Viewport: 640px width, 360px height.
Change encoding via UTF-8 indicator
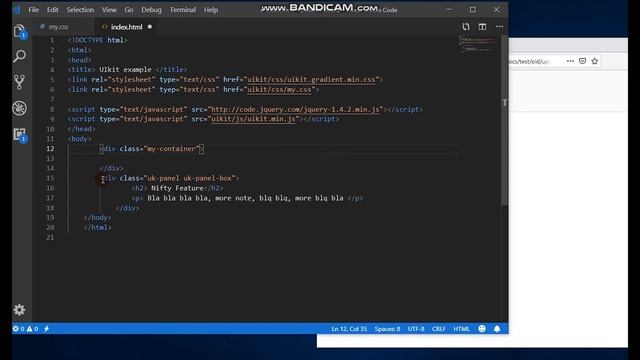(416, 329)
